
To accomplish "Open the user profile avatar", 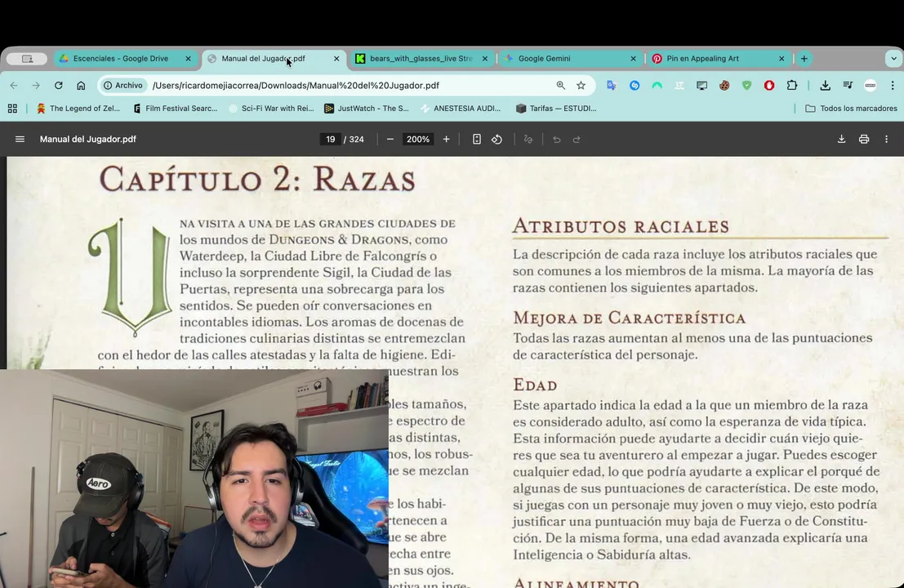I will pos(871,85).
